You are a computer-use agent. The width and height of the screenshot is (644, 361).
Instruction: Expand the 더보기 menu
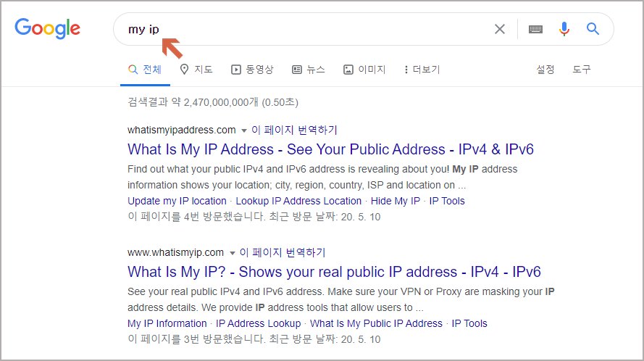click(x=422, y=70)
